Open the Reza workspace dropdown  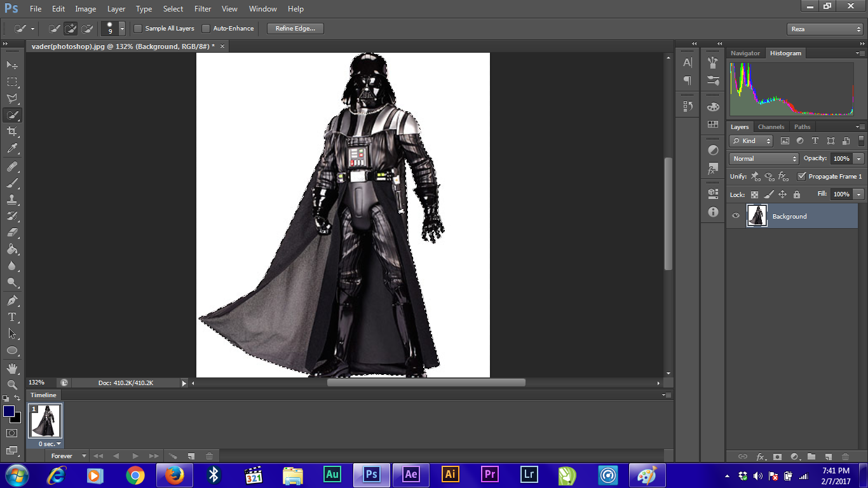click(x=824, y=29)
